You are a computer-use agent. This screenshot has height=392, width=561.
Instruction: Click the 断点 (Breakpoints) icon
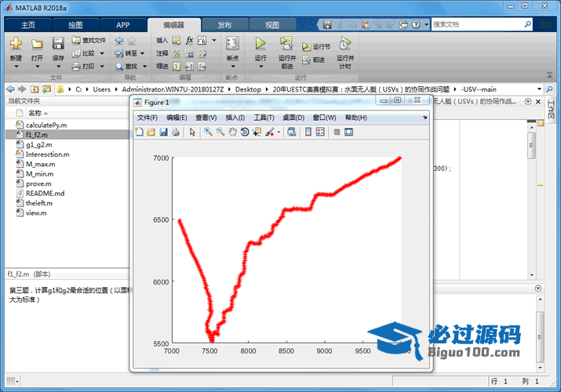[x=232, y=44]
